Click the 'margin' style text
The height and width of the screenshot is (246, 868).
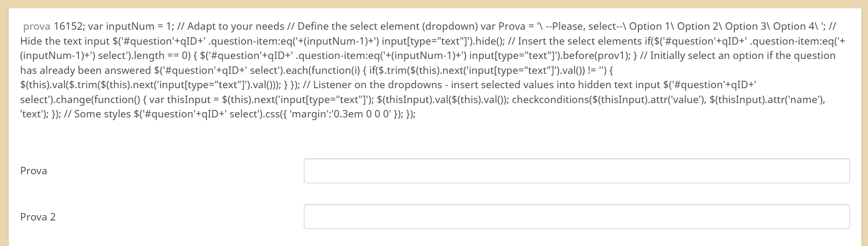[x=308, y=114]
